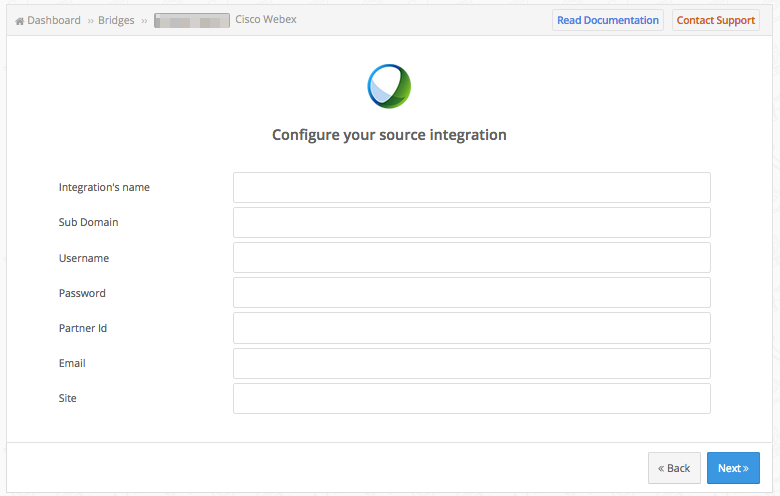Focus the Integration's name field
Image resolution: width=780 pixels, height=496 pixels.
472,188
